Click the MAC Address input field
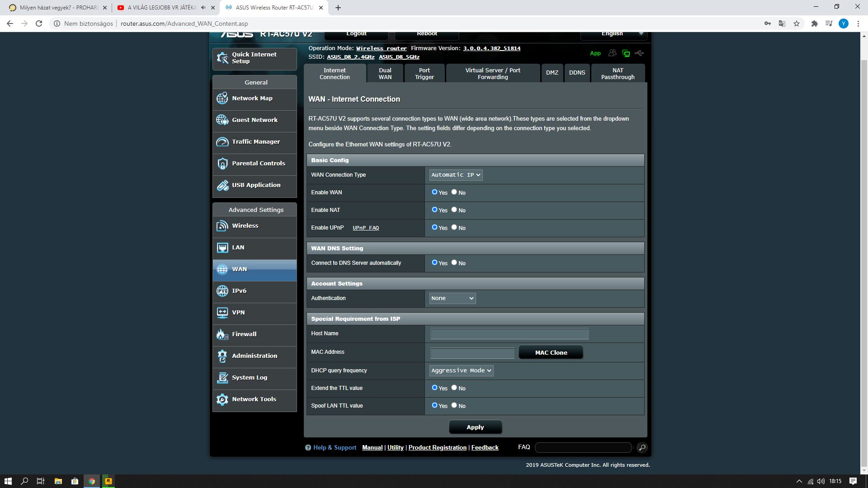Screen dimensions: 868x488 pos(472,353)
